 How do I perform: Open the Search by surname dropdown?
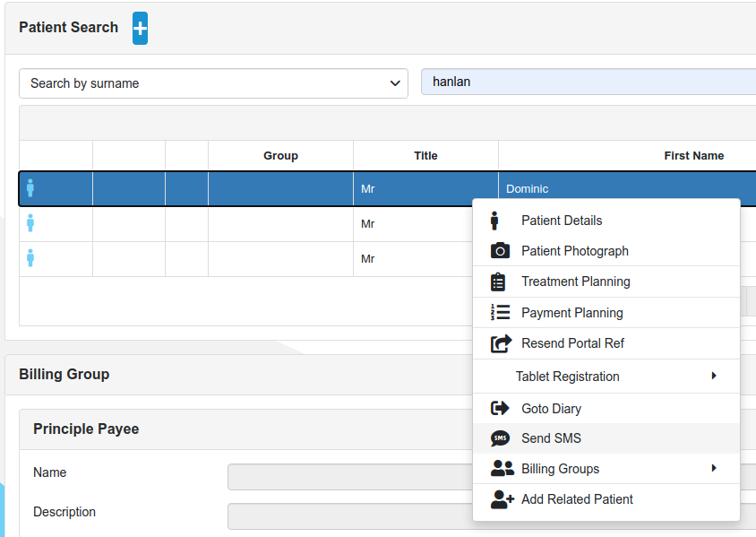click(x=213, y=83)
